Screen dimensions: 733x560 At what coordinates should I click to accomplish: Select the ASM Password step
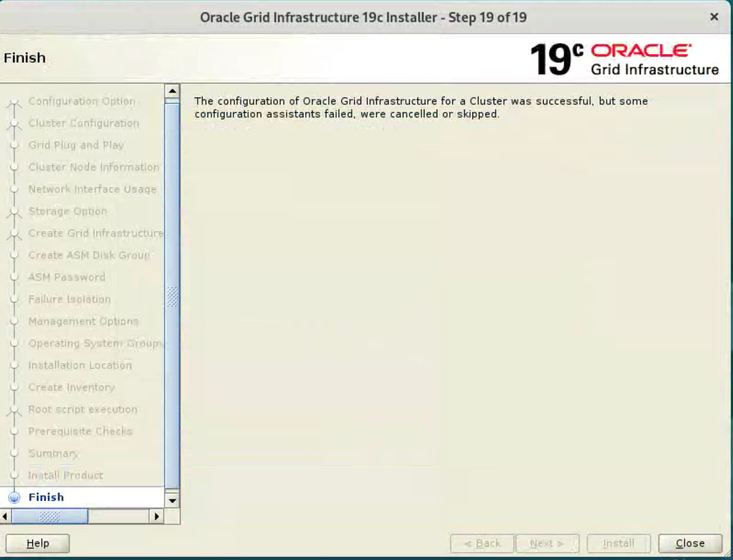click(x=67, y=277)
